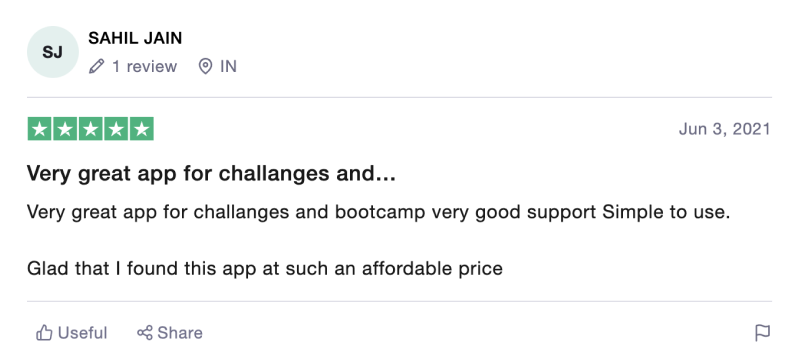Click the second green rating star

(x=65, y=129)
